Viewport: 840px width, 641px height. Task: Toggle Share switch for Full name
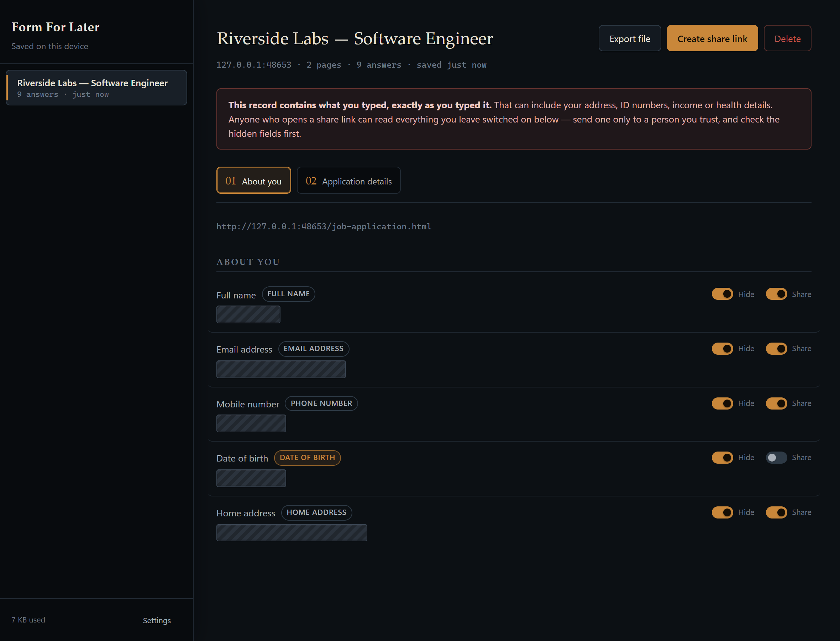click(776, 294)
